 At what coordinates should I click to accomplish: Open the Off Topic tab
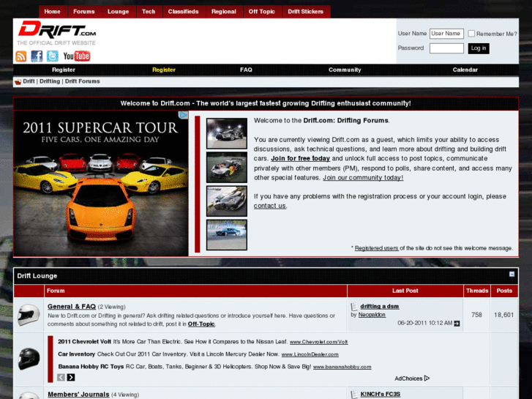tap(261, 12)
